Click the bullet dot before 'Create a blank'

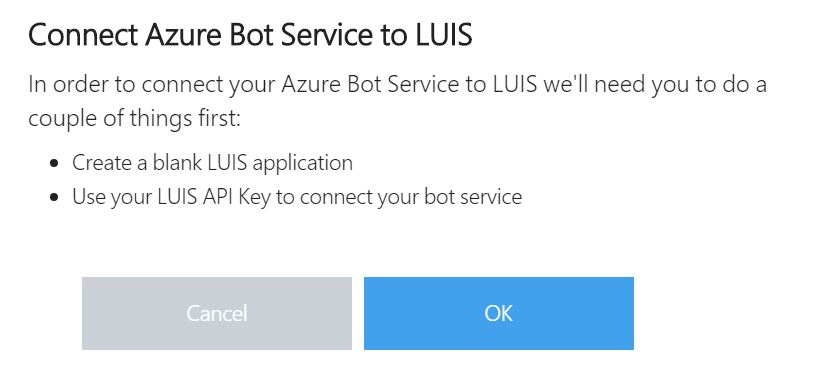click(54, 163)
